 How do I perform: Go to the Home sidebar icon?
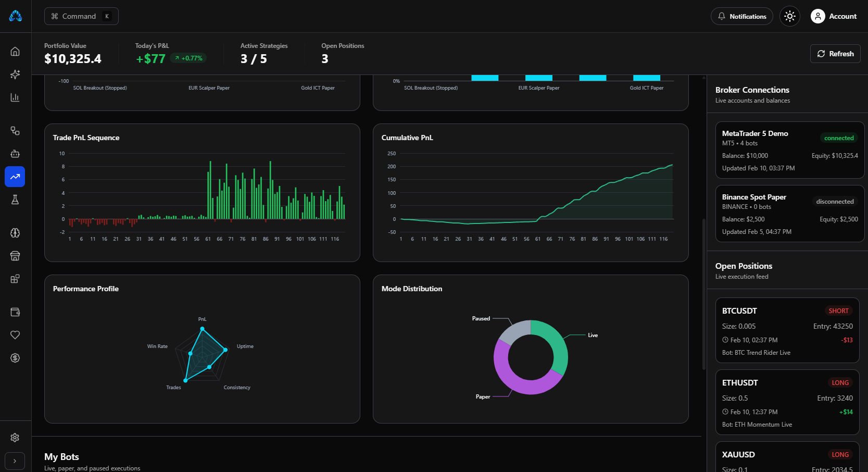click(x=15, y=52)
